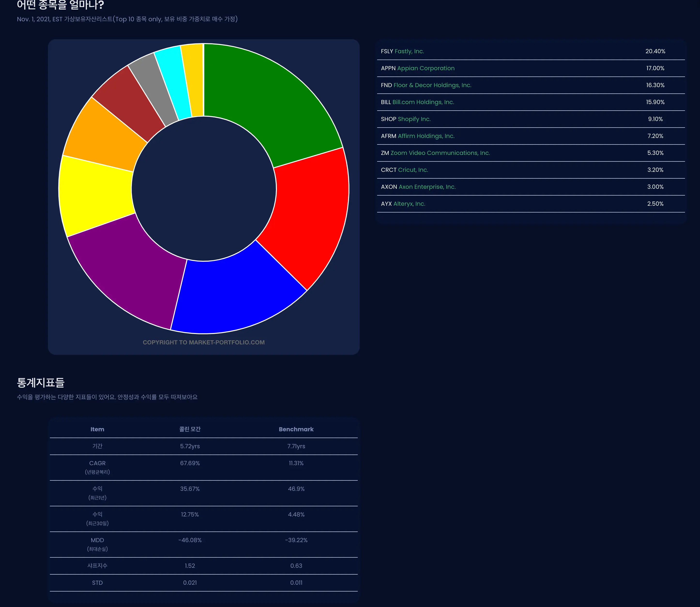Click the 콜린 모간 column header
The image size is (700, 607).
(x=190, y=429)
